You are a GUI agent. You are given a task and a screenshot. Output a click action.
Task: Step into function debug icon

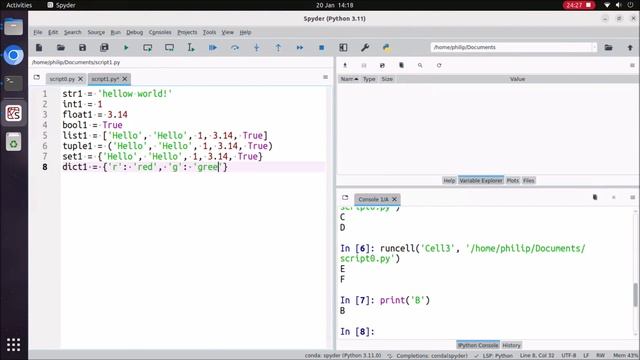point(256,48)
